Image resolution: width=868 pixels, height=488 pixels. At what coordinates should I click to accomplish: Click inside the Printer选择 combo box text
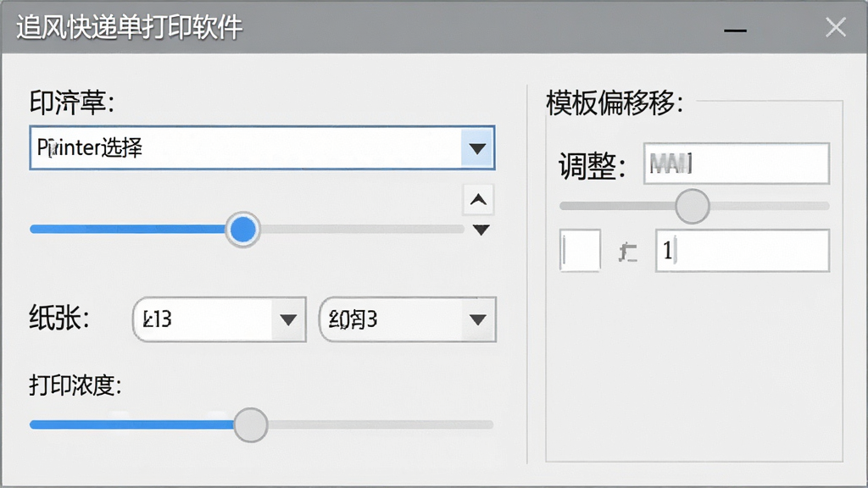[90, 147]
